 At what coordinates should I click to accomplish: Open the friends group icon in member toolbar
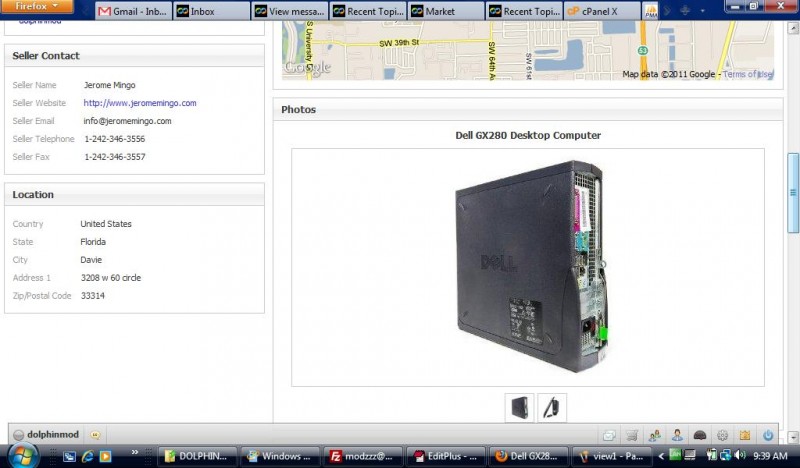point(655,435)
